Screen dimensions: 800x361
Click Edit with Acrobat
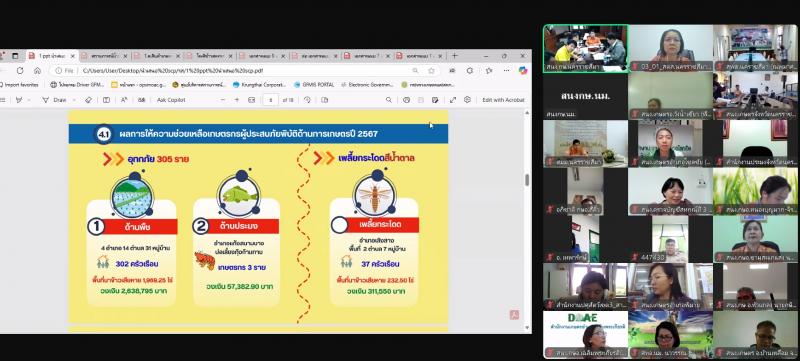[x=503, y=100]
